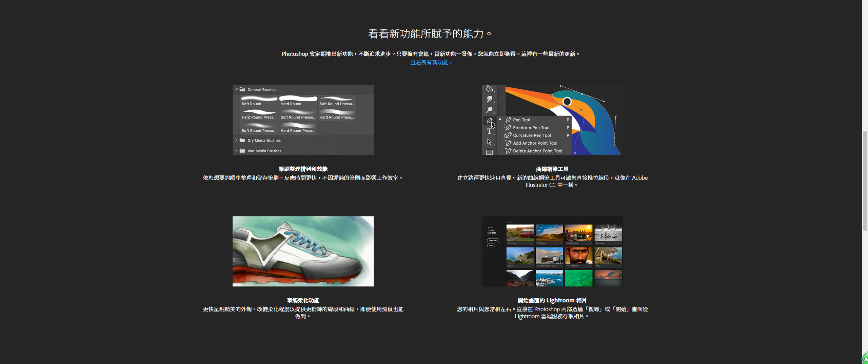The width and height of the screenshot is (868, 364).
Task: Select the Type tool icon
Action: click(489, 131)
